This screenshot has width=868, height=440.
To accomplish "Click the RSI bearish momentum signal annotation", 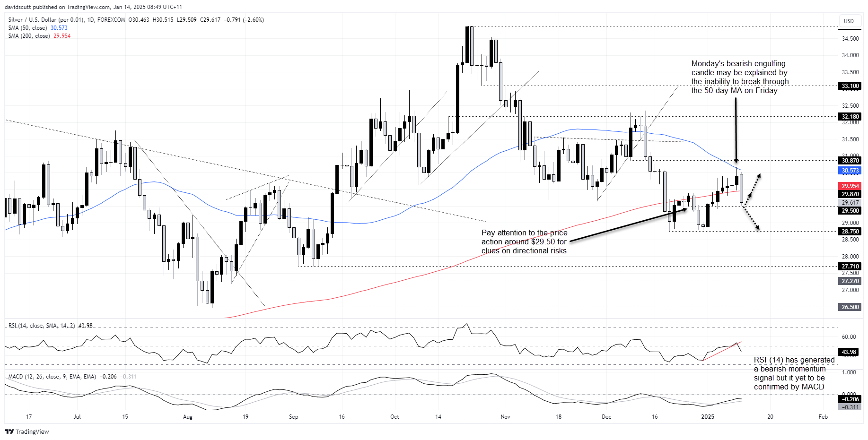I will pyautogui.click(x=794, y=373).
